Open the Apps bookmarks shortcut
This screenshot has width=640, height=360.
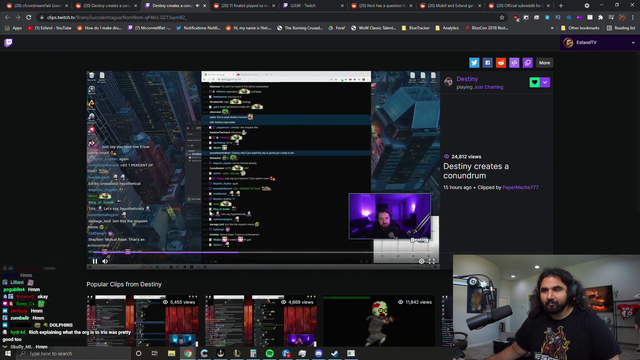[x=13, y=28]
